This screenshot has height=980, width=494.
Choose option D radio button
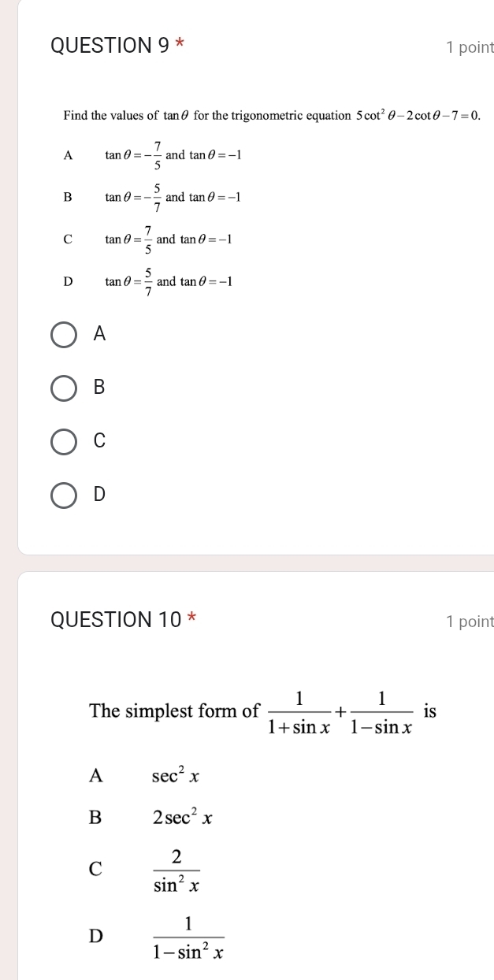click(65, 495)
